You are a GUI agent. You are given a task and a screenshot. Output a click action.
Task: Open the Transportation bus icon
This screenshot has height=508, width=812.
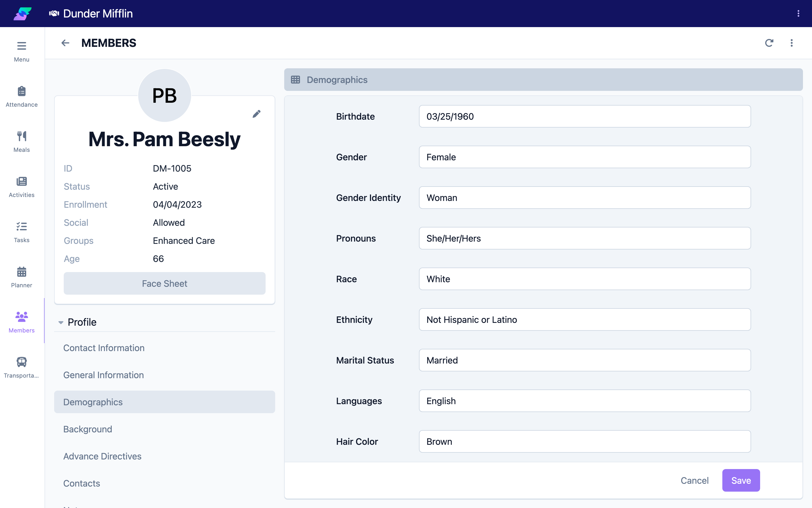click(x=21, y=362)
